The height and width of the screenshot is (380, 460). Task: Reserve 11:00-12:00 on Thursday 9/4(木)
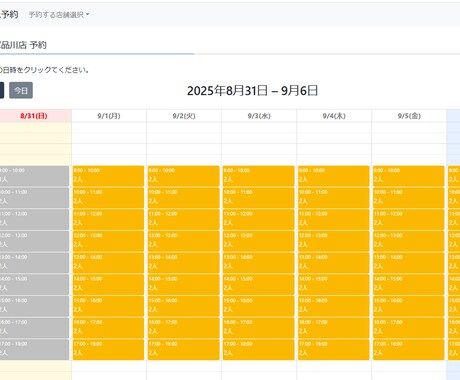(334, 219)
